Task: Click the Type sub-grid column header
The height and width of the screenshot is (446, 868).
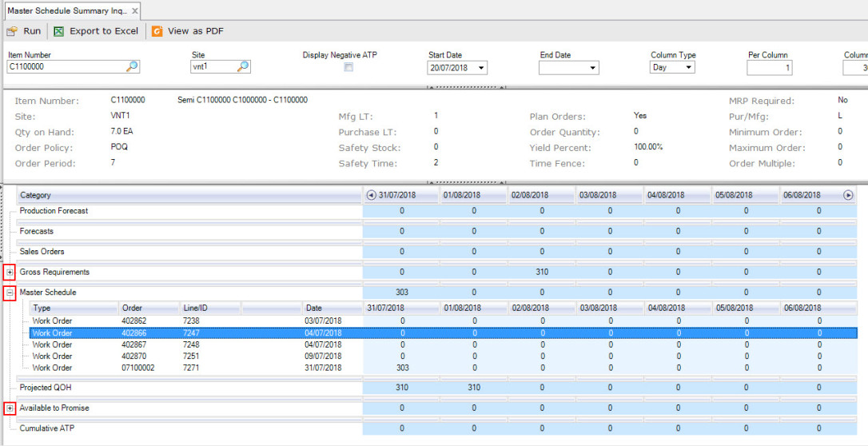Action: point(74,309)
